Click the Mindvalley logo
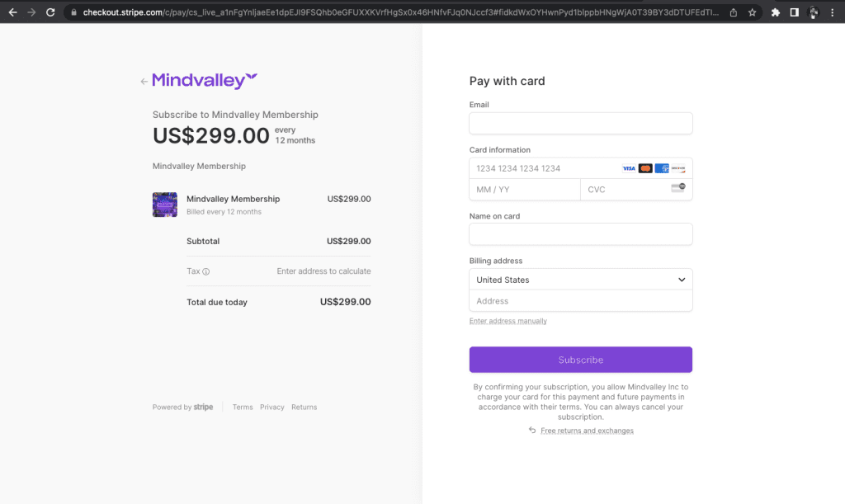 [x=205, y=81]
